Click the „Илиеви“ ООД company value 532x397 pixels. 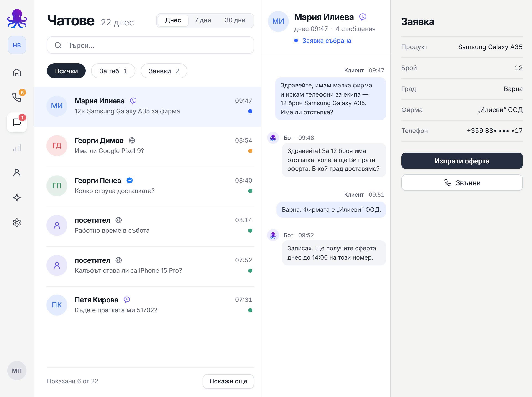coord(500,110)
